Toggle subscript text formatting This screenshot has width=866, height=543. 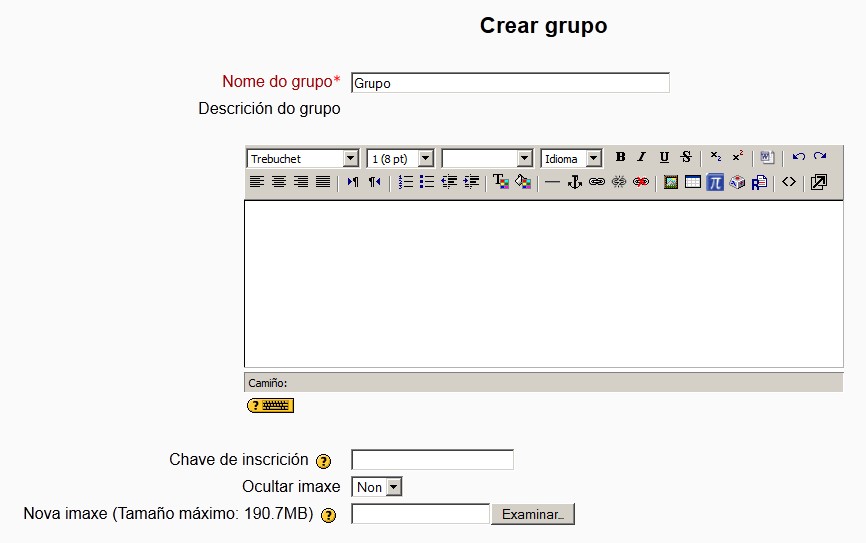pyautogui.click(x=716, y=158)
